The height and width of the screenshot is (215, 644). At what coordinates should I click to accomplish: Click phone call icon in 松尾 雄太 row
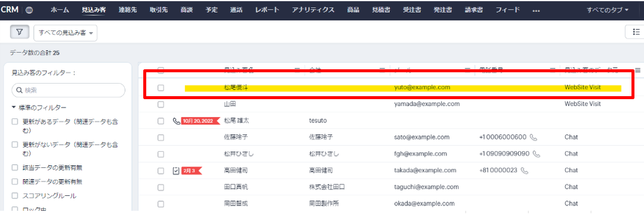[176, 121]
